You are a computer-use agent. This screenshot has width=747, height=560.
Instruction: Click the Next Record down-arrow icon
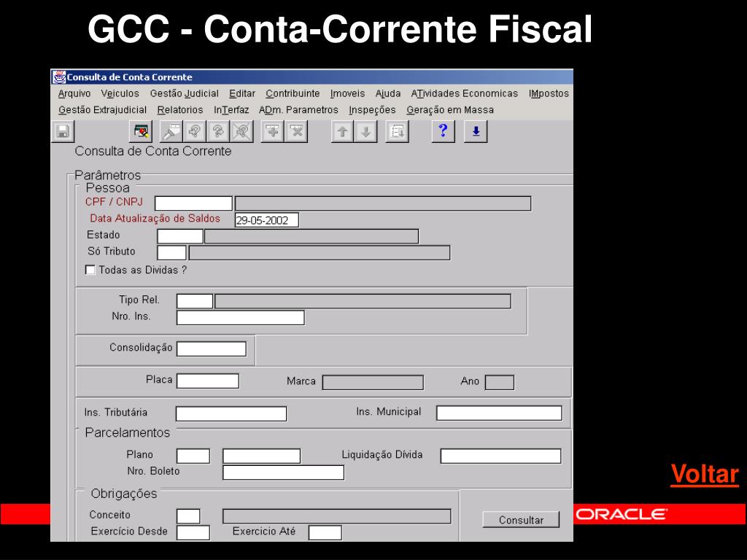pyautogui.click(x=366, y=131)
